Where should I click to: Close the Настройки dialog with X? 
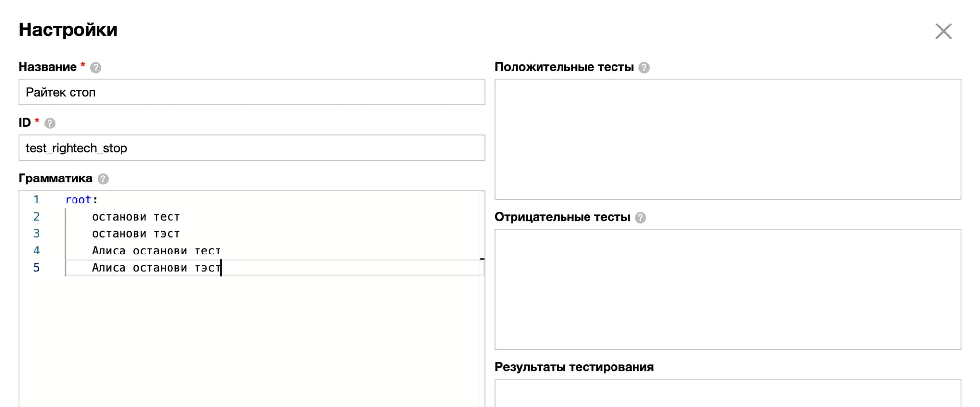coord(943,31)
